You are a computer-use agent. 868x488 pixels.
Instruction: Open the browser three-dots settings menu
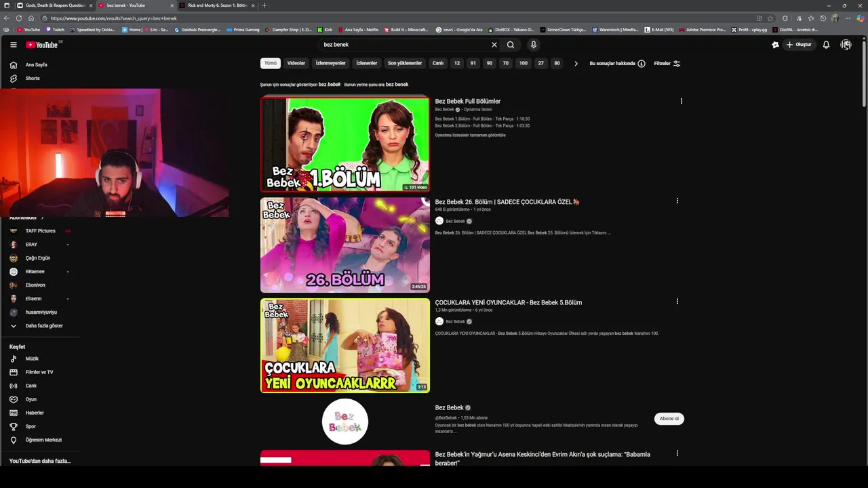point(848,18)
